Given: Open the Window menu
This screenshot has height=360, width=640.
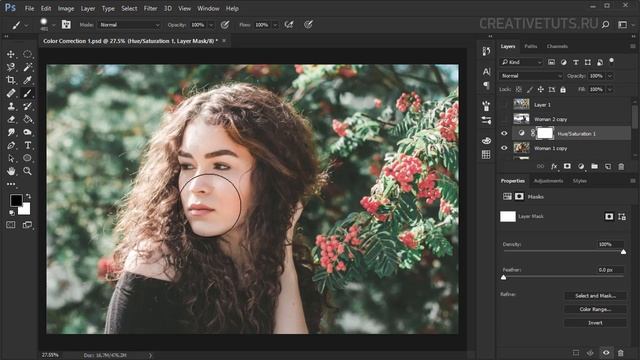Looking at the screenshot, I should [208, 8].
